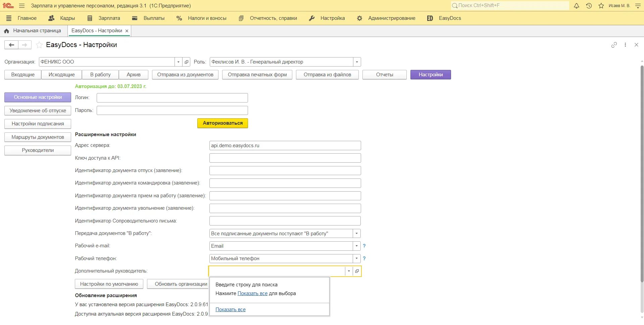Open the history clock icon
Viewport: 644px width, 325px height.
589,6
